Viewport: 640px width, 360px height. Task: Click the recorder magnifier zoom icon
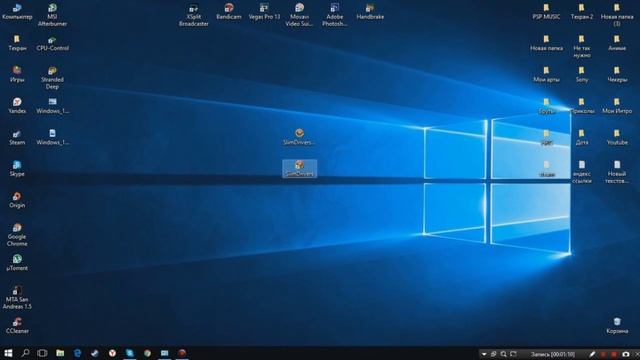tap(504, 354)
